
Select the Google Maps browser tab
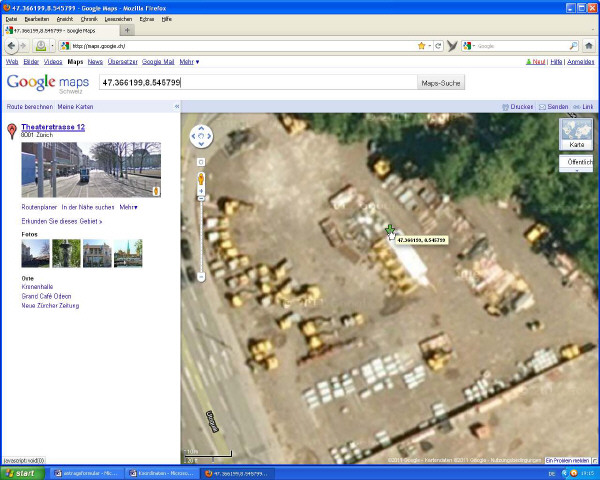point(61,30)
